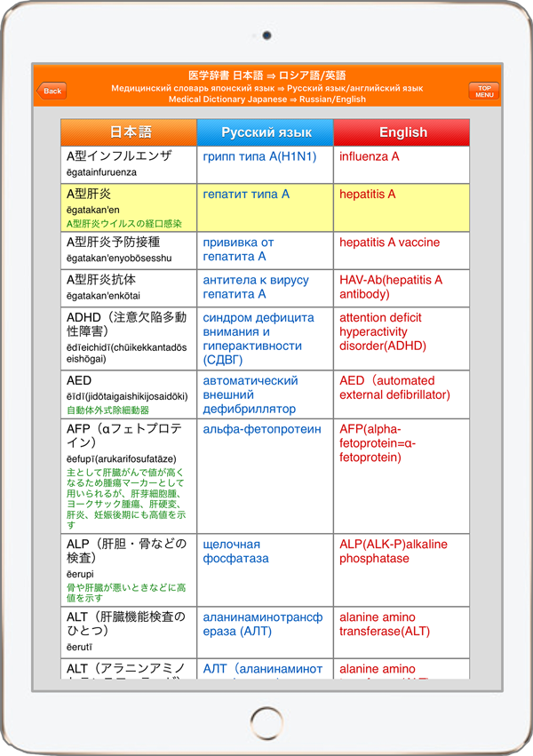Tap green note 自動体外式除細動器
The width and height of the screenshot is (533, 756).
click(x=108, y=410)
